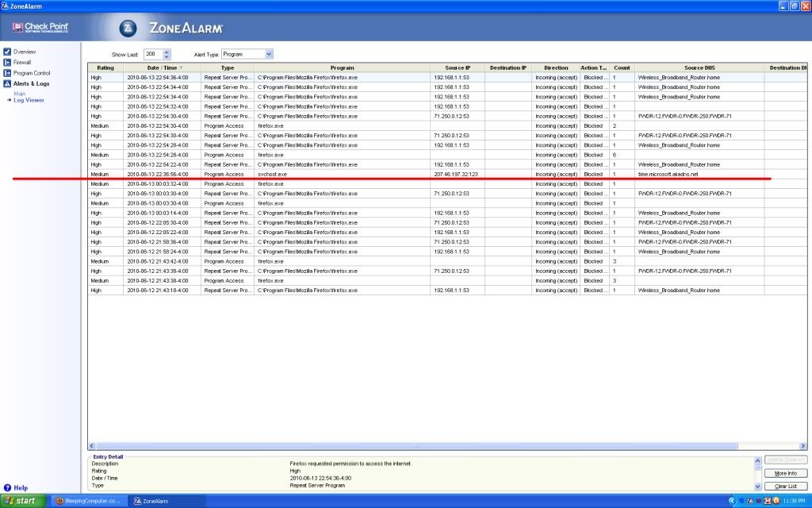
Task: Expand hidden tray icons with the arrow
Action: (732, 501)
